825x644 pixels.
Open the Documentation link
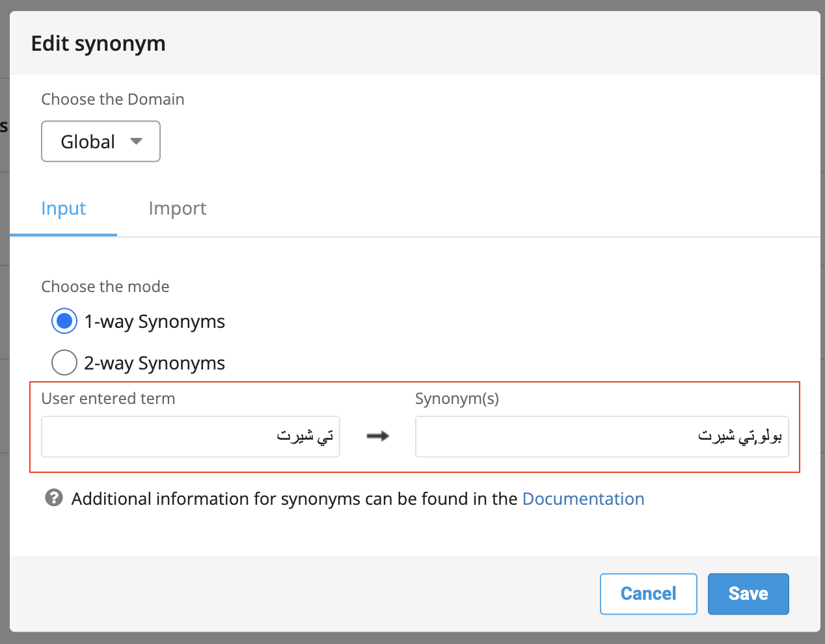[x=583, y=499]
